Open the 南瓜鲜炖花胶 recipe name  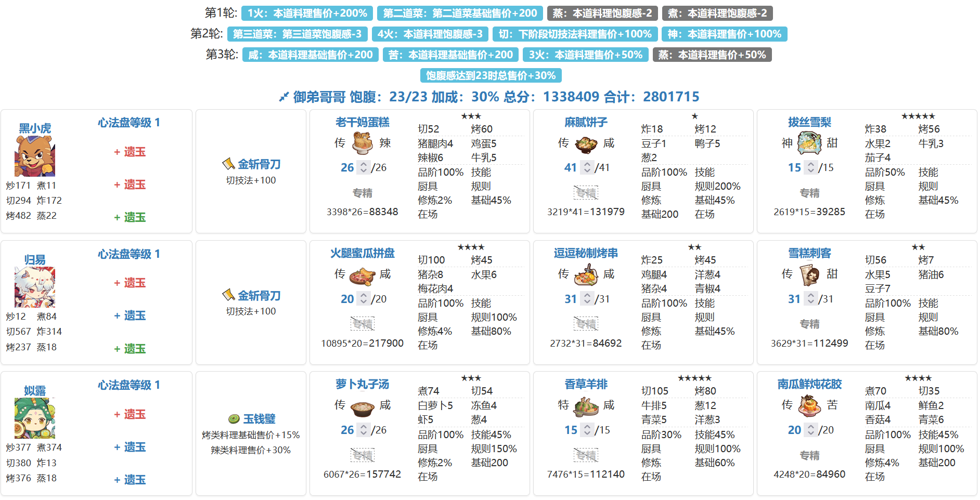click(810, 384)
